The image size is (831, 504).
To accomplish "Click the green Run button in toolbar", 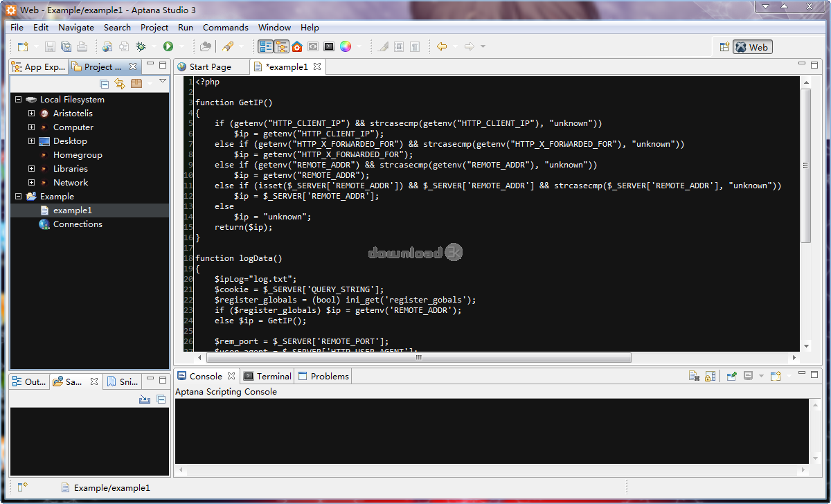I will click(x=168, y=46).
